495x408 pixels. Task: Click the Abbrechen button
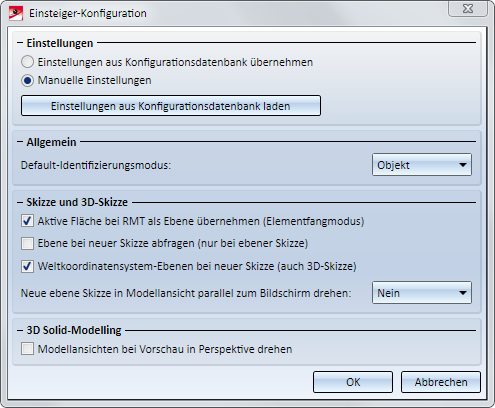pos(441,382)
